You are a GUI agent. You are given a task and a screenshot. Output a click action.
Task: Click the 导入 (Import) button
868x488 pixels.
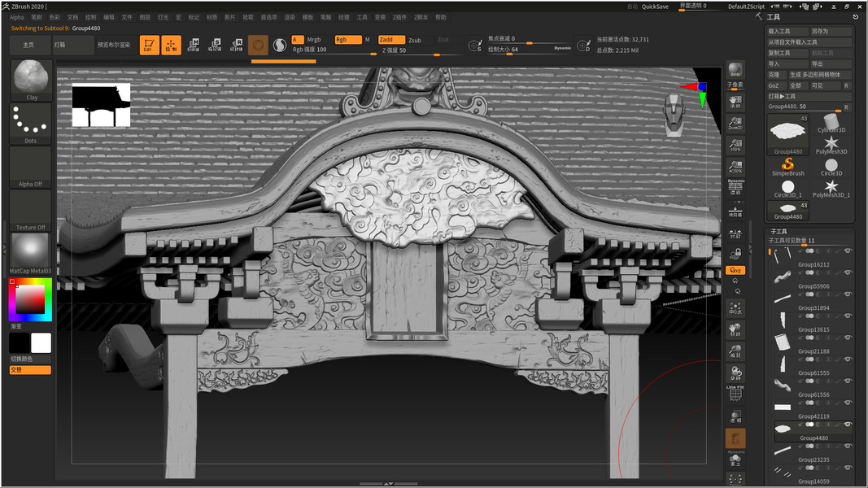(x=787, y=64)
